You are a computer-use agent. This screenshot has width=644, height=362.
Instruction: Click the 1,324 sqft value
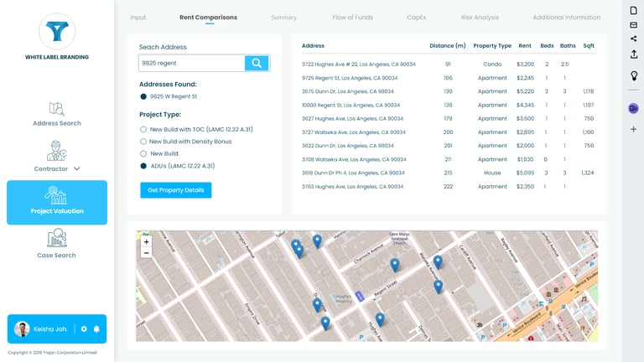click(x=588, y=173)
